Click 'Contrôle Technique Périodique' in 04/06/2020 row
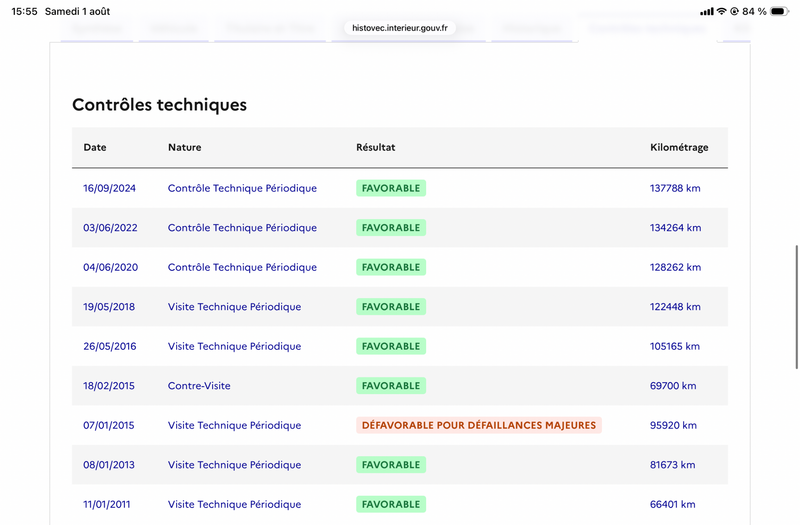Image resolution: width=800 pixels, height=525 pixels. pos(242,267)
